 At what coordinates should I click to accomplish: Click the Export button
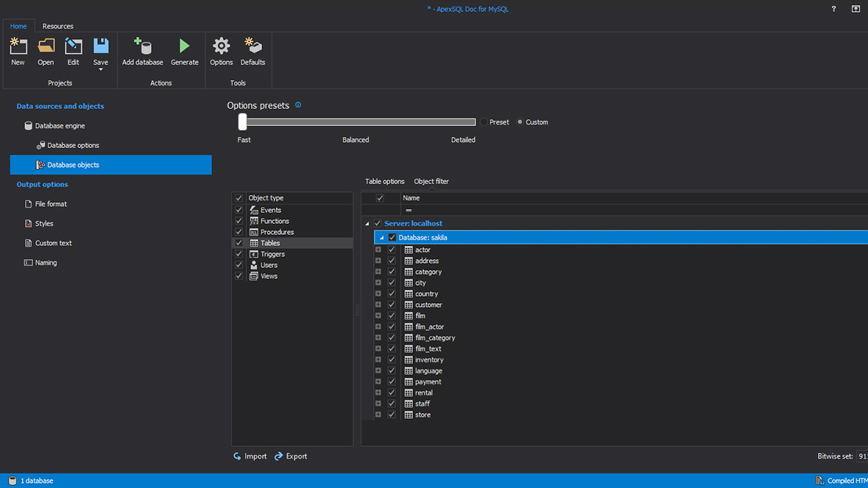pyautogui.click(x=290, y=456)
